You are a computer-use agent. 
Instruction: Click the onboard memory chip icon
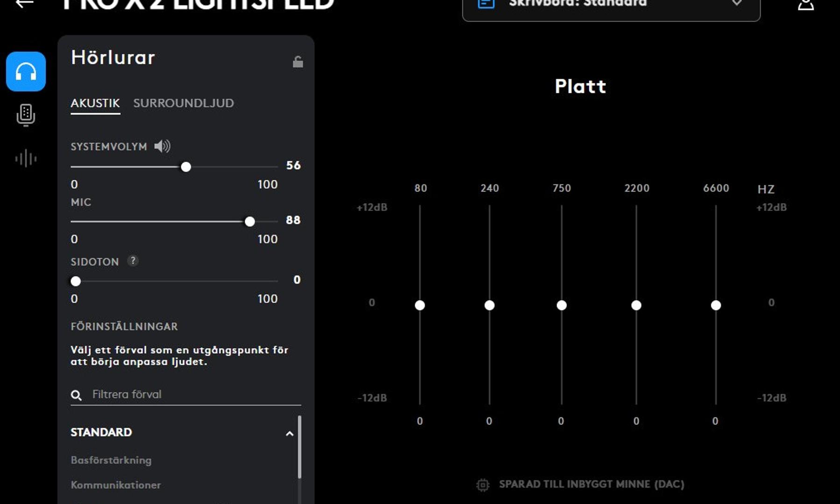483,485
